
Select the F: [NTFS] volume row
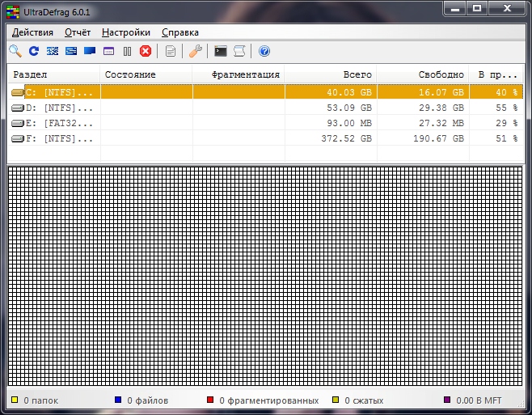(266, 138)
